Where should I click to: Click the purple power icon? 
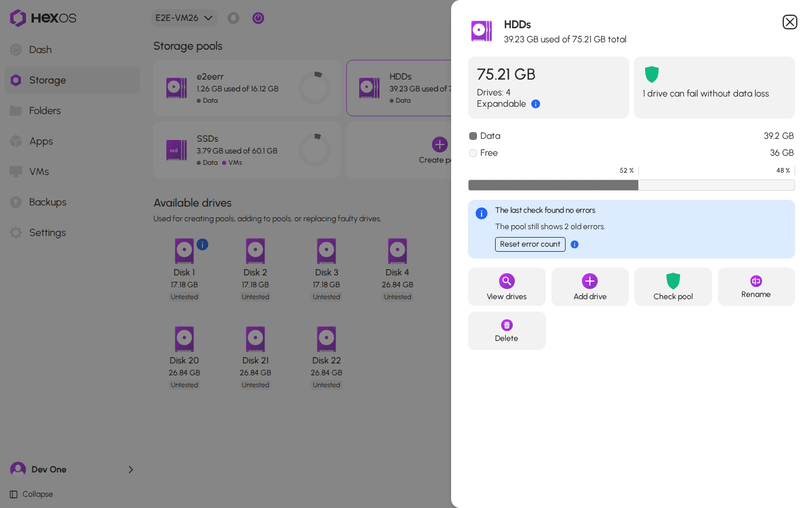pos(258,18)
